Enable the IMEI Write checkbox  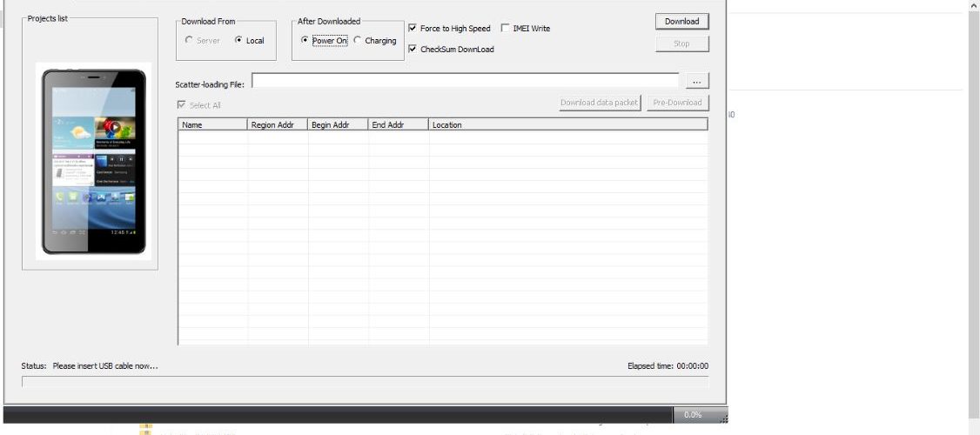tap(506, 29)
